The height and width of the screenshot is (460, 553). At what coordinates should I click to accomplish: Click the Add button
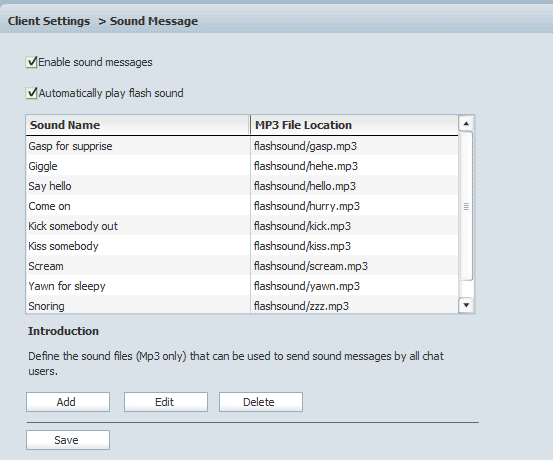pyautogui.click(x=68, y=402)
